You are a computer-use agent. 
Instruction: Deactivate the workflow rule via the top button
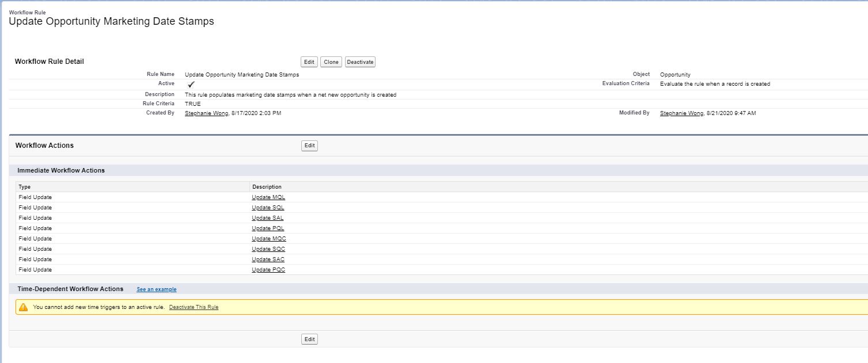coord(360,62)
